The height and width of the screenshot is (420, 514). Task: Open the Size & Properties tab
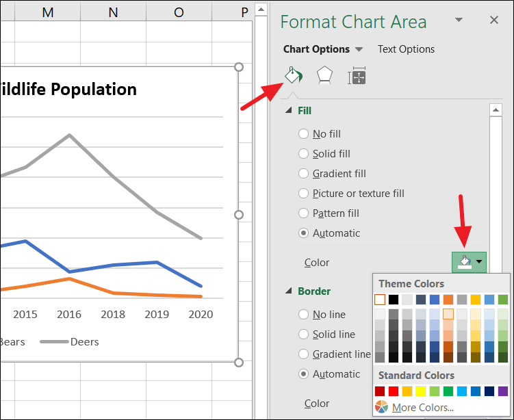tap(357, 76)
